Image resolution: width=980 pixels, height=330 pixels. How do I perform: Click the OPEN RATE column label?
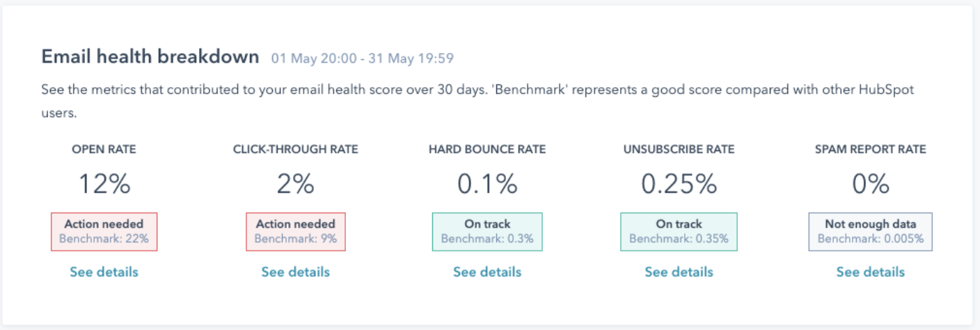104,150
